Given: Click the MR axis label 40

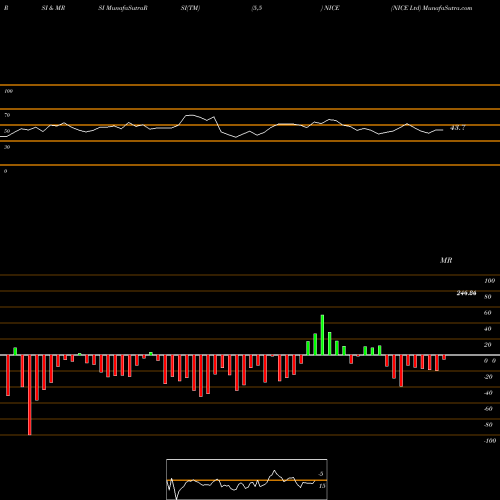Looking at the screenshot, I should (x=488, y=329).
